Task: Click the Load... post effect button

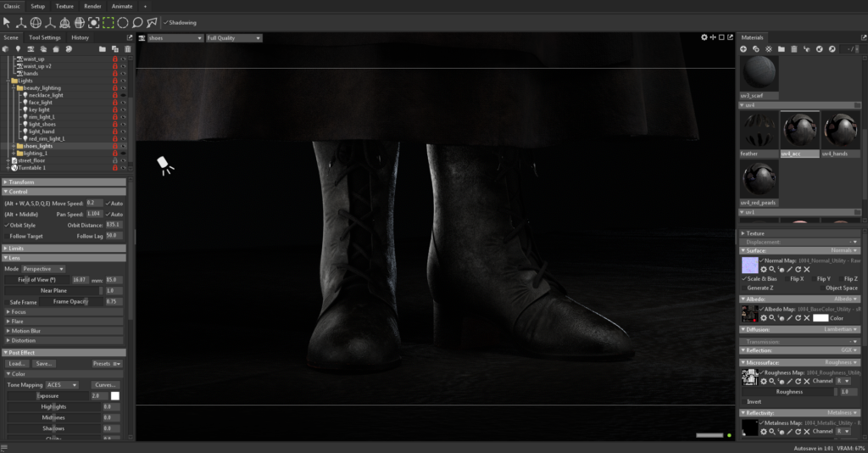Action: pos(17,363)
